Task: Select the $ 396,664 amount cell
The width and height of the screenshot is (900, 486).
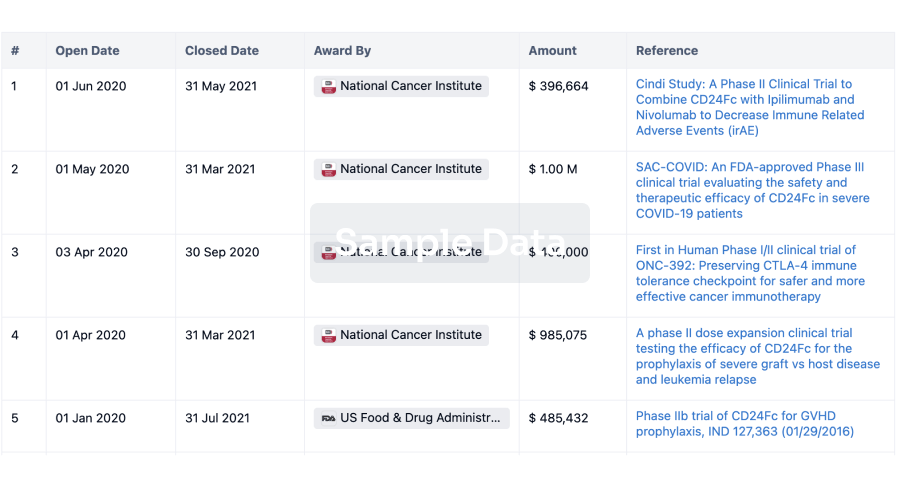Action: pos(559,87)
